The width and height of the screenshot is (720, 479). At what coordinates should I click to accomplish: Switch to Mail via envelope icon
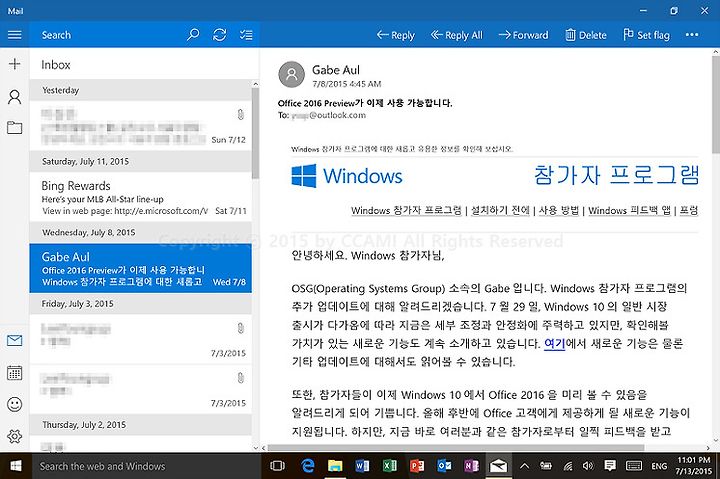coord(15,340)
